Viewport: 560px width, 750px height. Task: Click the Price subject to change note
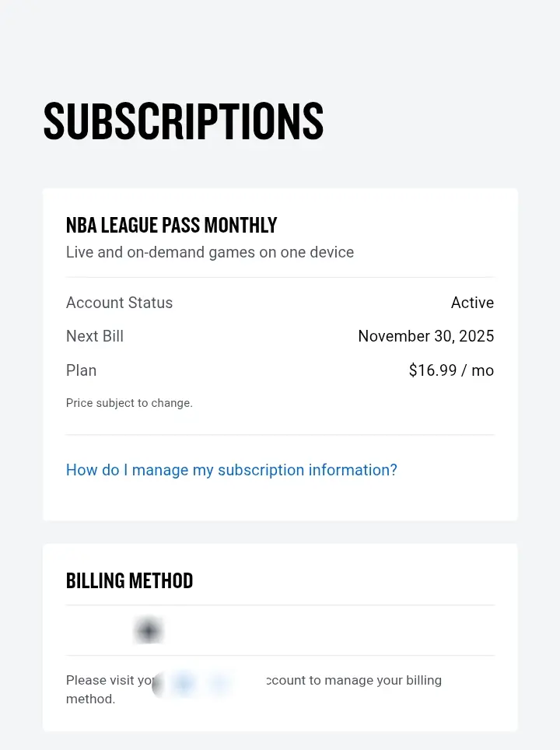(129, 403)
